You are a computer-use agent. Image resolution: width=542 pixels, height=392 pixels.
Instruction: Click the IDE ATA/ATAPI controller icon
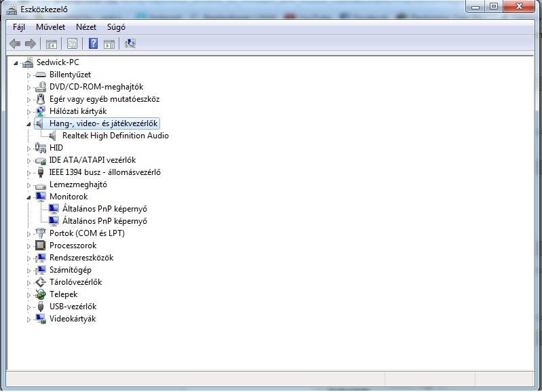(41, 161)
